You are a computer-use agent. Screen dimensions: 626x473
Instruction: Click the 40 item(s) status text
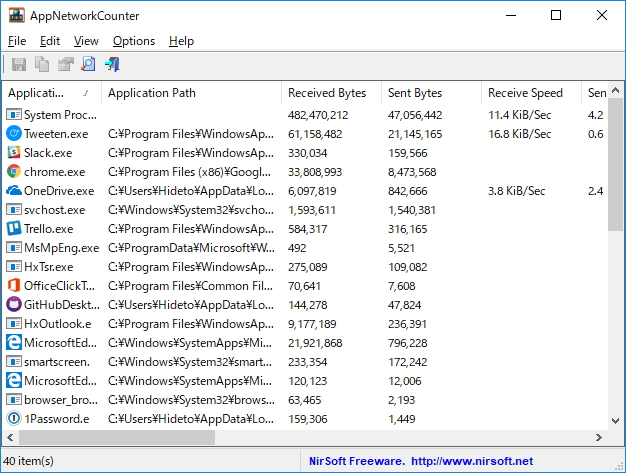click(28, 461)
